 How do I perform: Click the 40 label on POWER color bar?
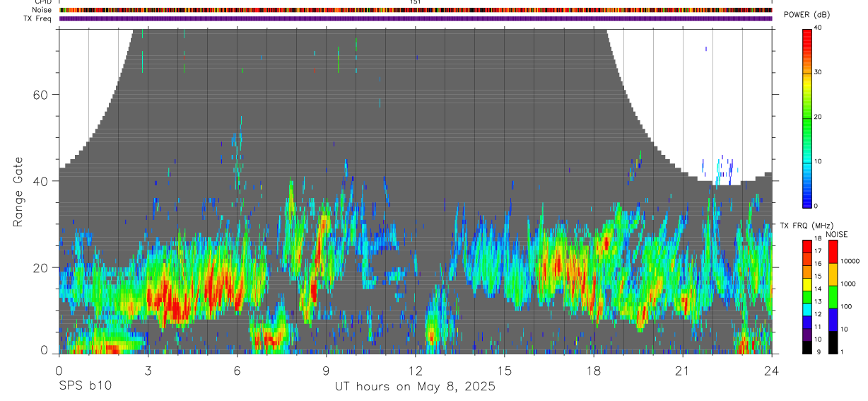[x=819, y=28]
